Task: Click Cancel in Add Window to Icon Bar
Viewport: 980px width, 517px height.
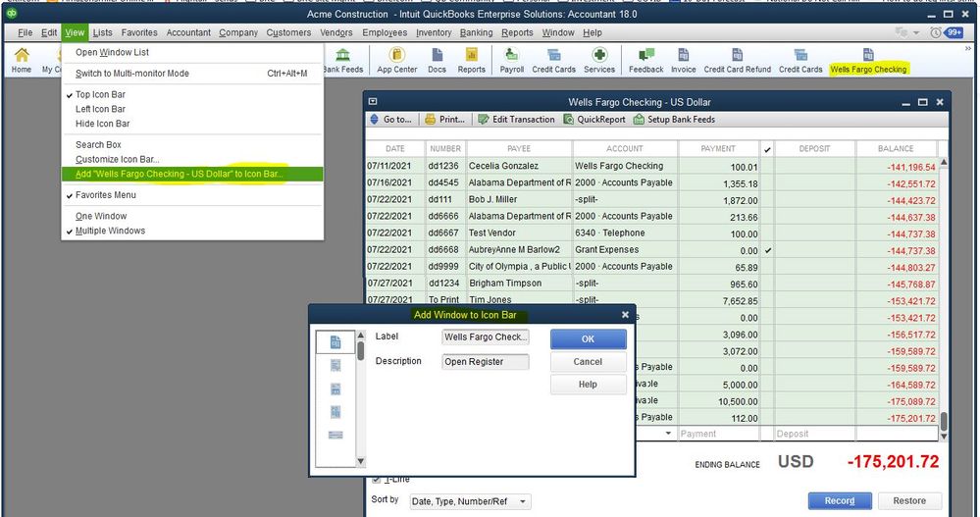Action: coord(589,361)
